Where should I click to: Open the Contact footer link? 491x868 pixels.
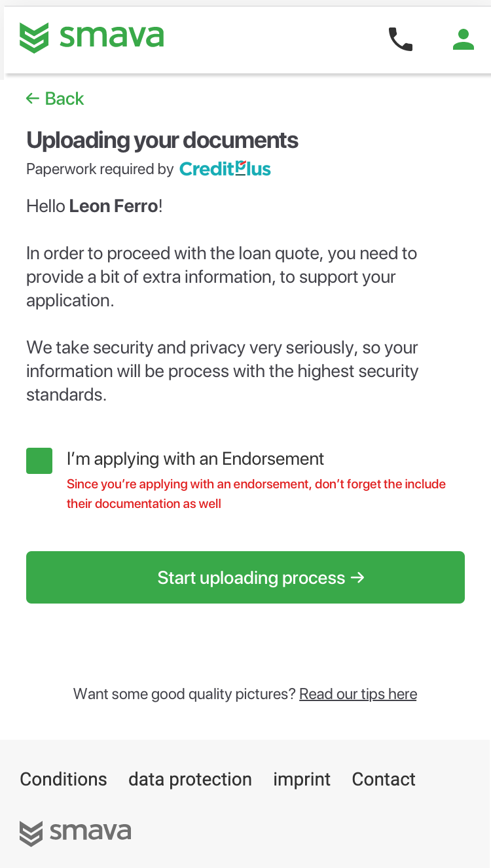384,779
